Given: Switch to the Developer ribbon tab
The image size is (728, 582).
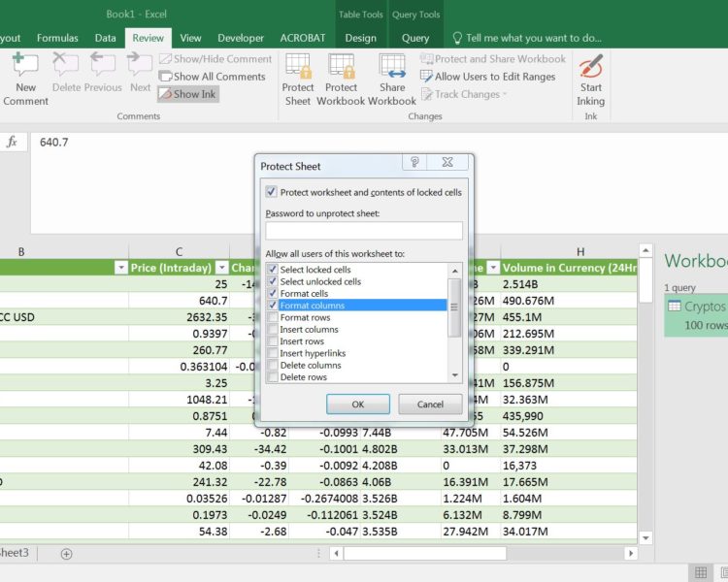Looking at the screenshot, I should click(x=240, y=38).
